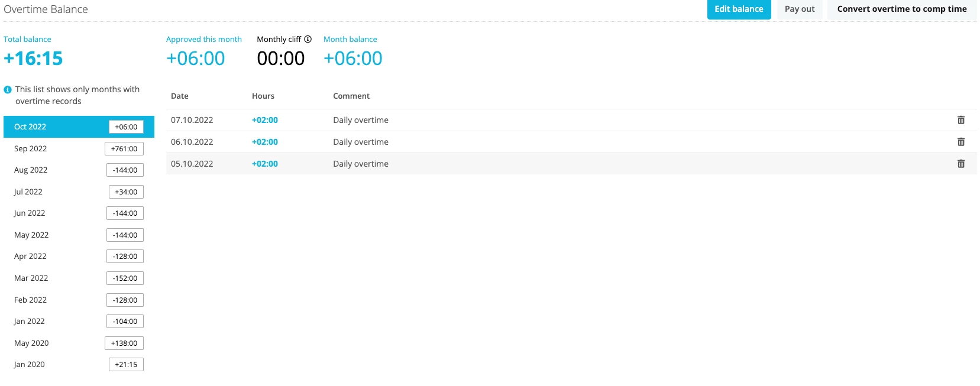Screen dimensions: 980x386
Task: Click the Month balance label
Action: coord(350,39)
